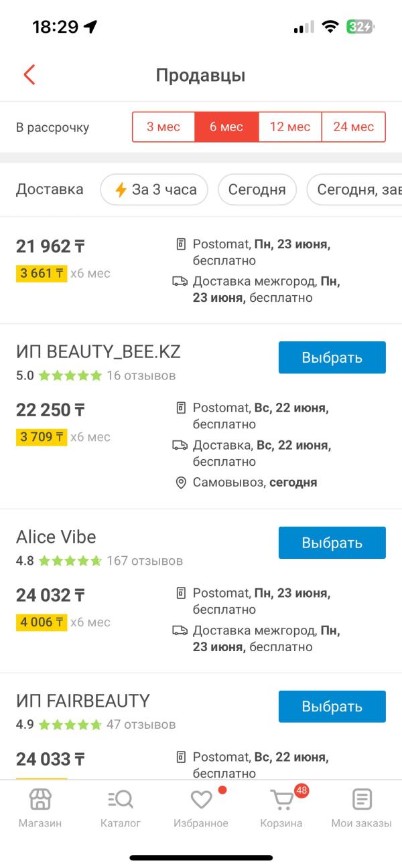
Task: Filter delivery by Сегодня chip
Action: [257, 189]
